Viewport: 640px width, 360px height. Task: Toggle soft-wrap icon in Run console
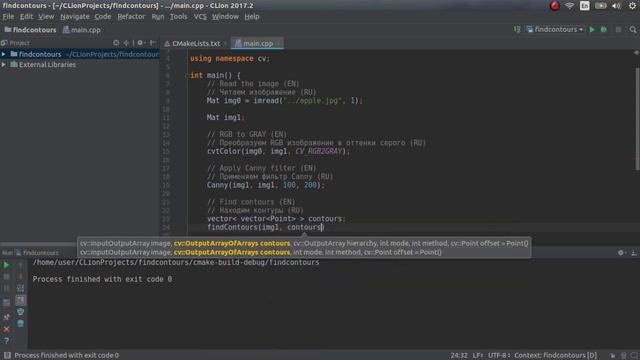[x=20, y=288]
